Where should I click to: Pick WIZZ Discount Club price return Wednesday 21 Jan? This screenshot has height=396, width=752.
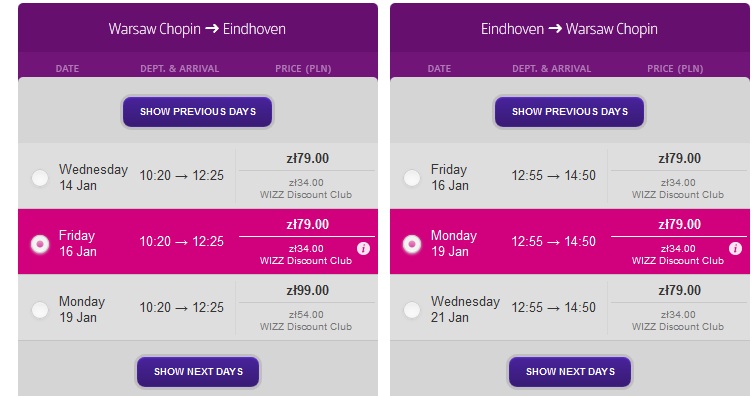(x=678, y=320)
